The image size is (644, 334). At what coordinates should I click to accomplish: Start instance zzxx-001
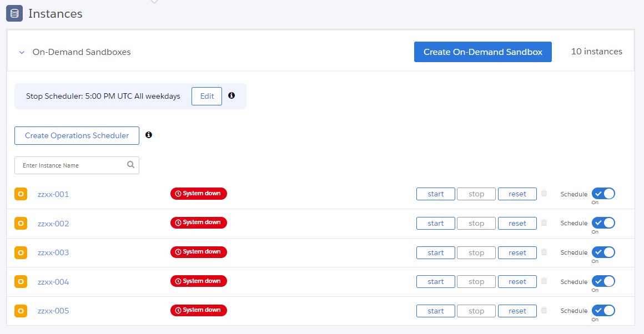(435, 194)
